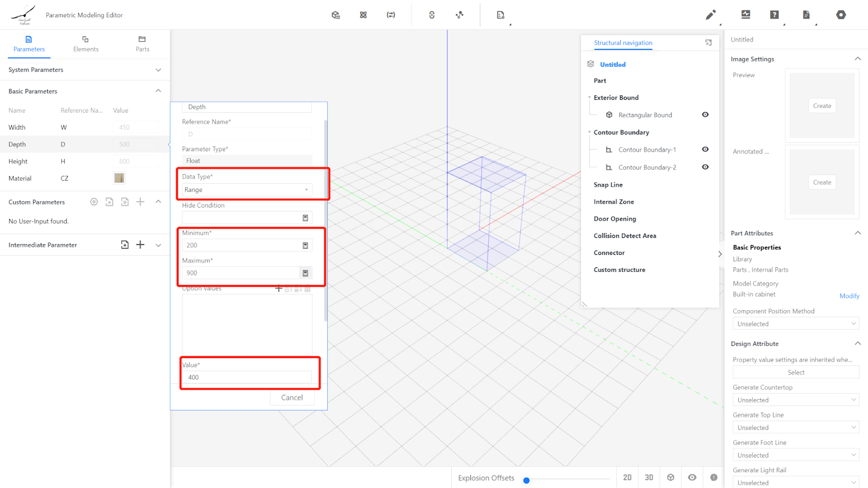868x488 pixels.
Task: Hide the Rectangular Bound element
Action: click(705, 114)
